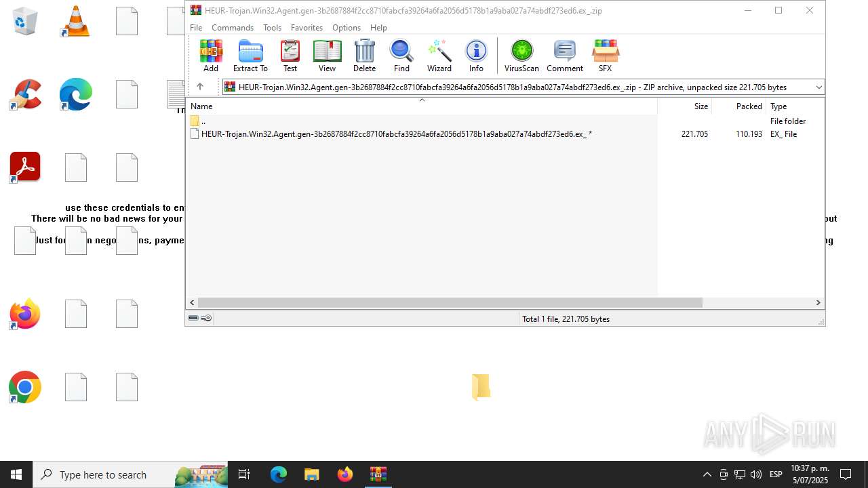Open the notification center icon
Image resolution: width=868 pixels, height=488 pixels.
point(846,474)
